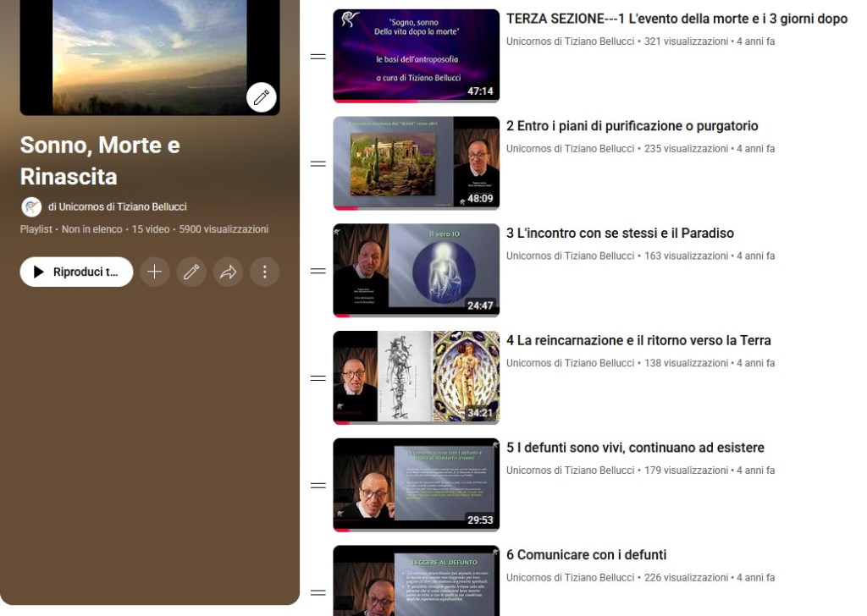Select the drag handle for La reincarnazione video
Screen dimensions: 867x616
click(x=318, y=378)
